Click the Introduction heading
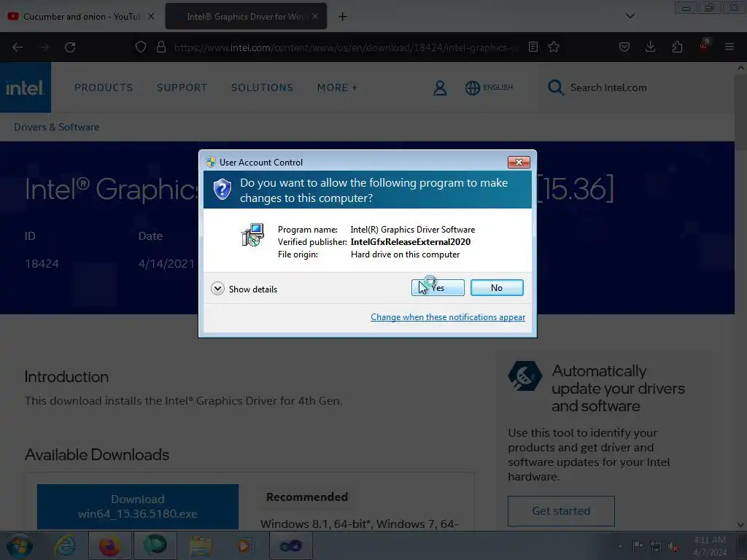Image resolution: width=747 pixels, height=560 pixels. coord(66,377)
